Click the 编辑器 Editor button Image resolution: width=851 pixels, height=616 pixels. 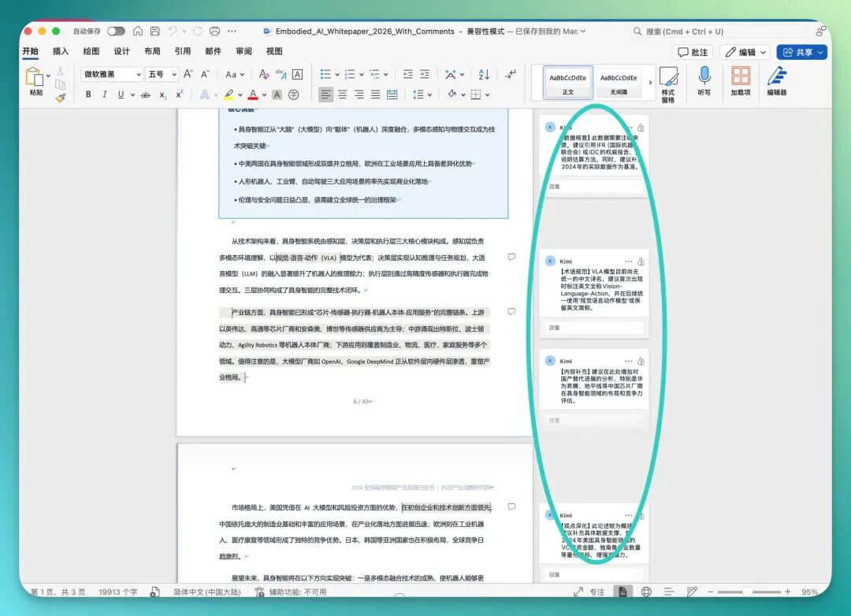(x=777, y=81)
